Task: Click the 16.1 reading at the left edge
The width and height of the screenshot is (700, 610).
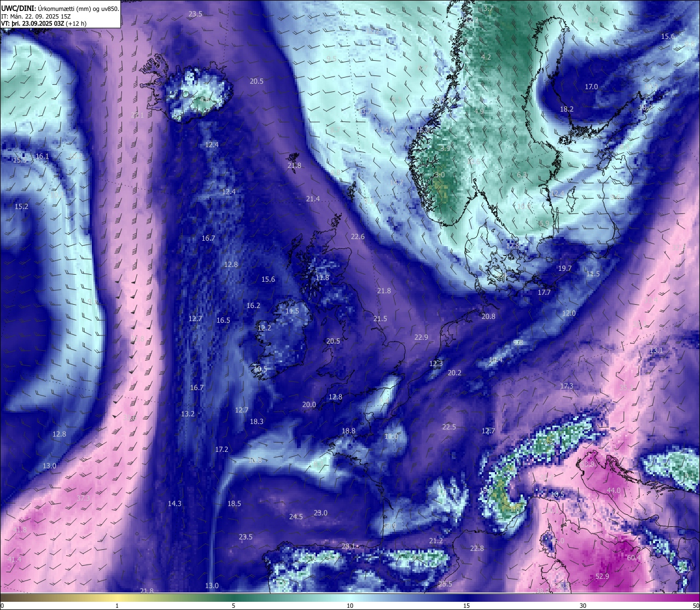Action: point(42,156)
